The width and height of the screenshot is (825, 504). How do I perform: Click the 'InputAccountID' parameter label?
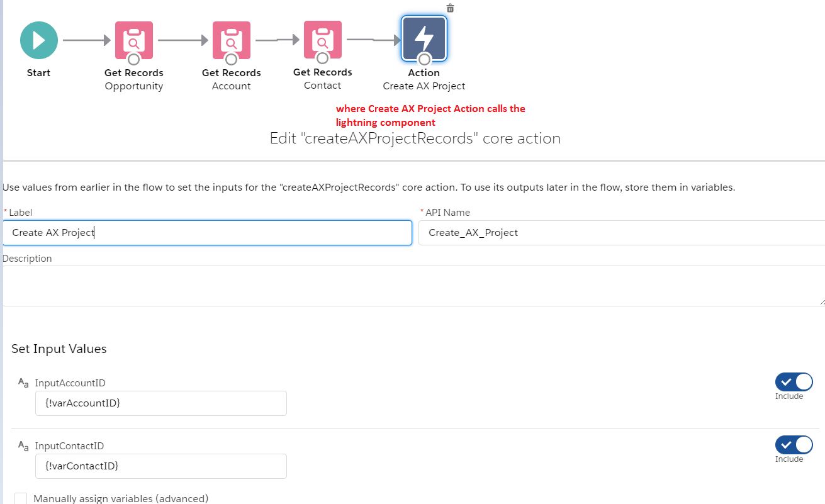coord(70,383)
